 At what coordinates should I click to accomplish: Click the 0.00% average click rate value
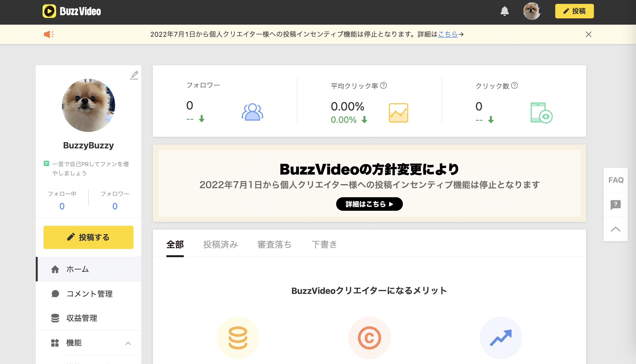click(x=348, y=107)
